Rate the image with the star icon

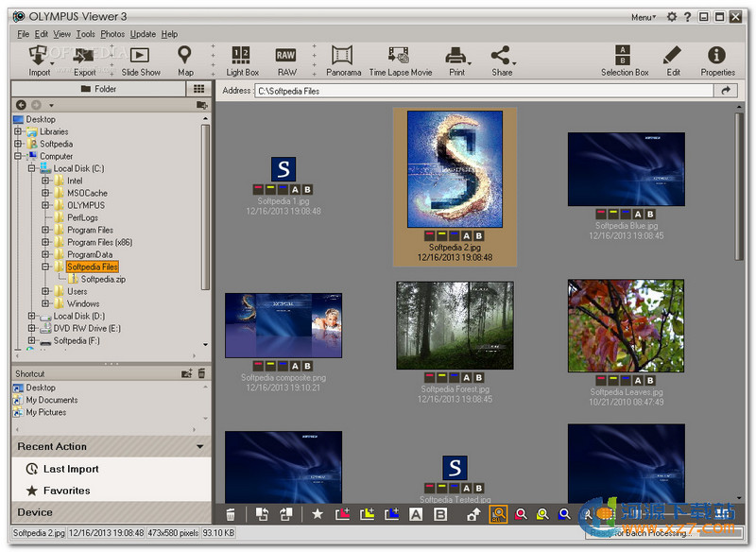318,513
